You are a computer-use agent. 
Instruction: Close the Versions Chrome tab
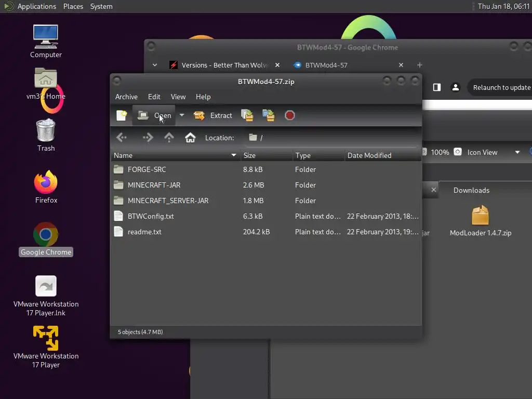[277, 65]
